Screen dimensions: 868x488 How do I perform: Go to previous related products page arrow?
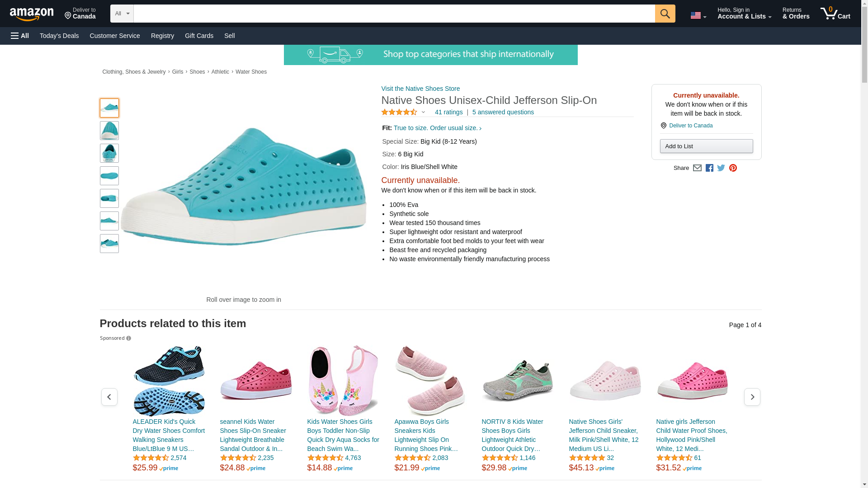tap(109, 397)
